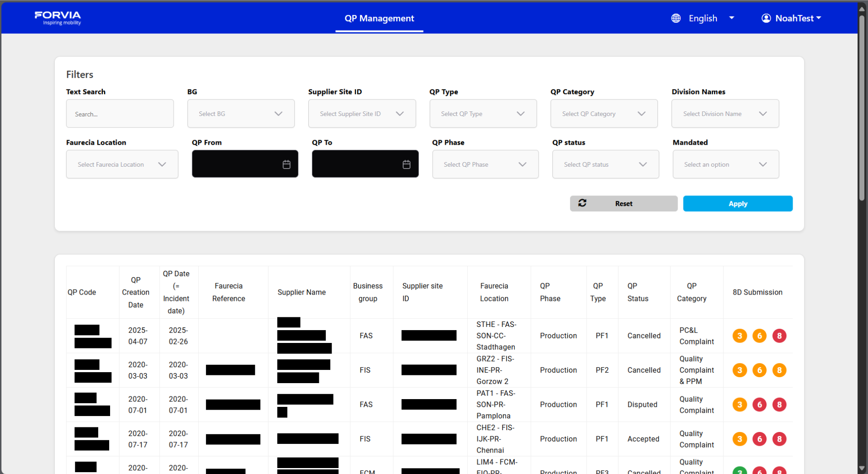Click orange 3 badge in Stadthagen row
868x474 pixels.
(739, 336)
